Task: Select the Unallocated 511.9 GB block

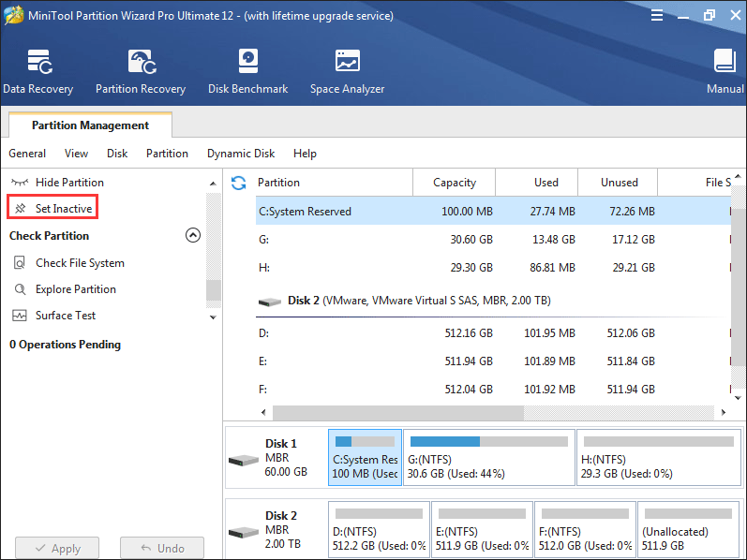Action: 689,529
